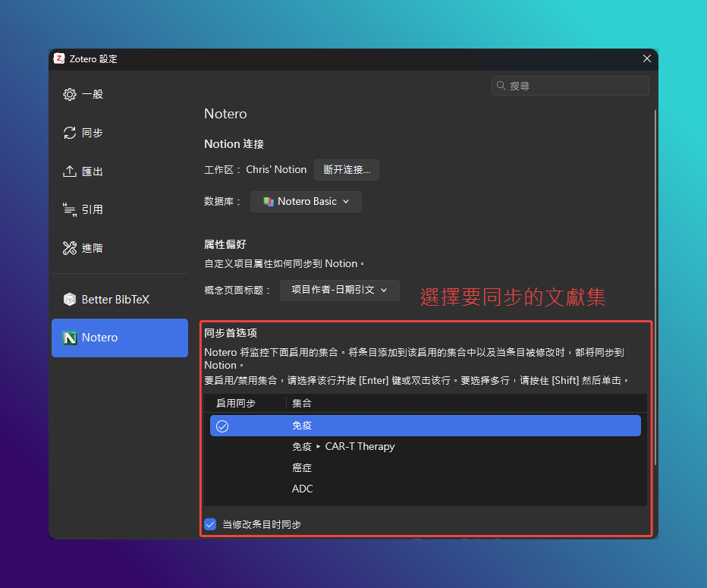Toggle the check circle on the 免疫 row
Viewport: 707px width, 588px height.
coord(222,426)
